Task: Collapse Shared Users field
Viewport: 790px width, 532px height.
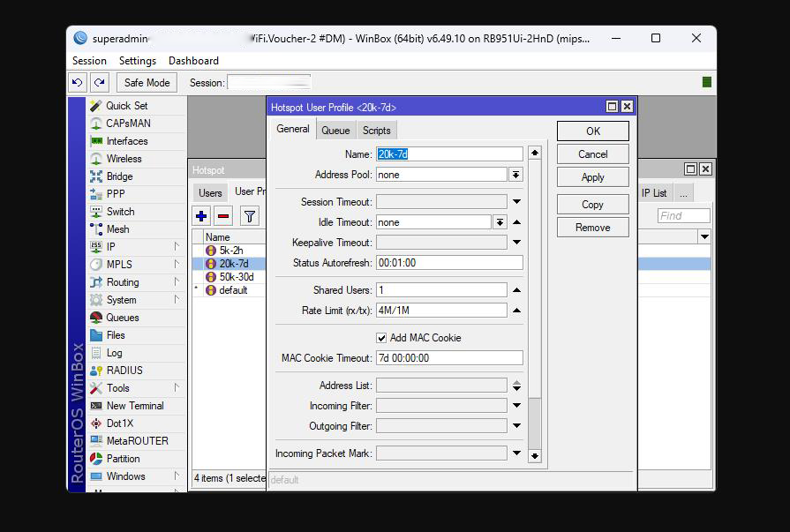Action: pyautogui.click(x=517, y=290)
